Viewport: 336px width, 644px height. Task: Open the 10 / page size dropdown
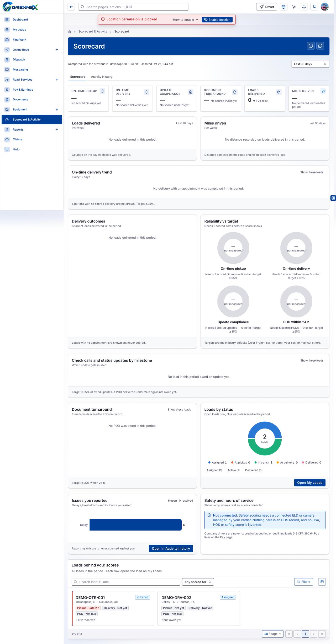273,634
